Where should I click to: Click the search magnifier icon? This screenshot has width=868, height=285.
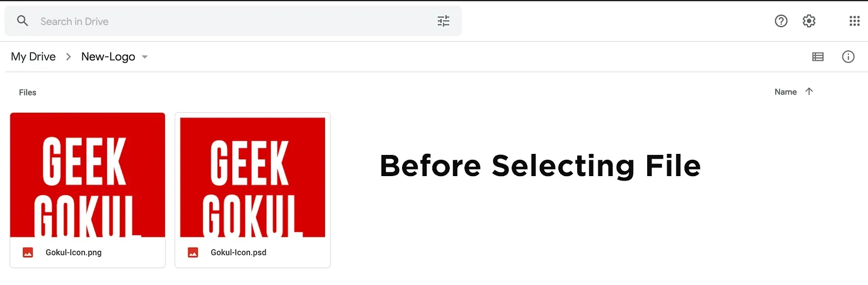22,21
